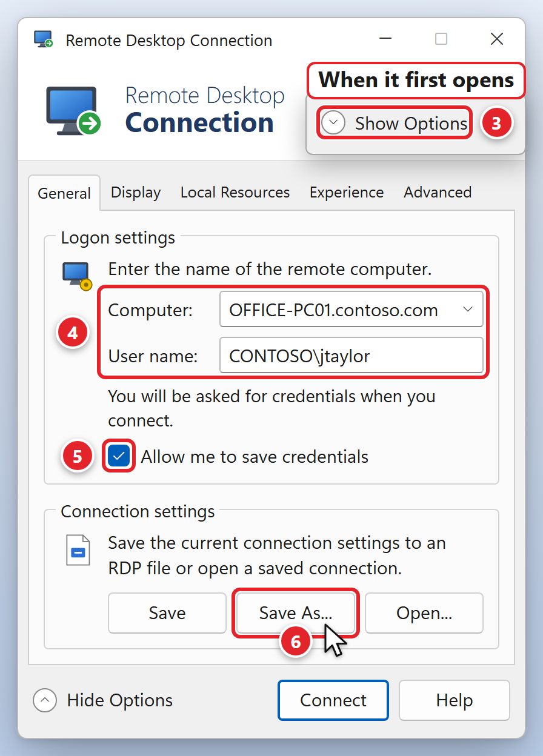Click 'Save the current connection settings' description text
Viewport: 543px width, 756px height.
[x=277, y=555]
